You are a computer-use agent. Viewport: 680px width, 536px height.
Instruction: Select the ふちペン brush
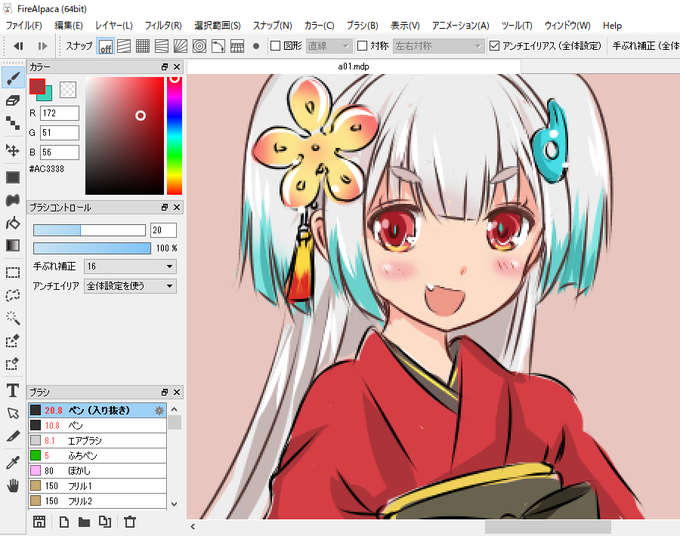point(98,456)
